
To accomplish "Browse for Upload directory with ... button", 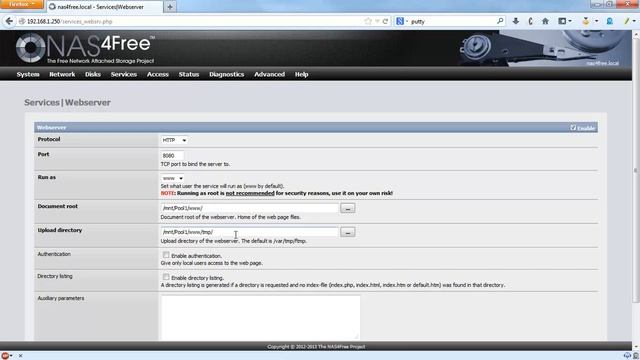I will [x=348, y=232].
